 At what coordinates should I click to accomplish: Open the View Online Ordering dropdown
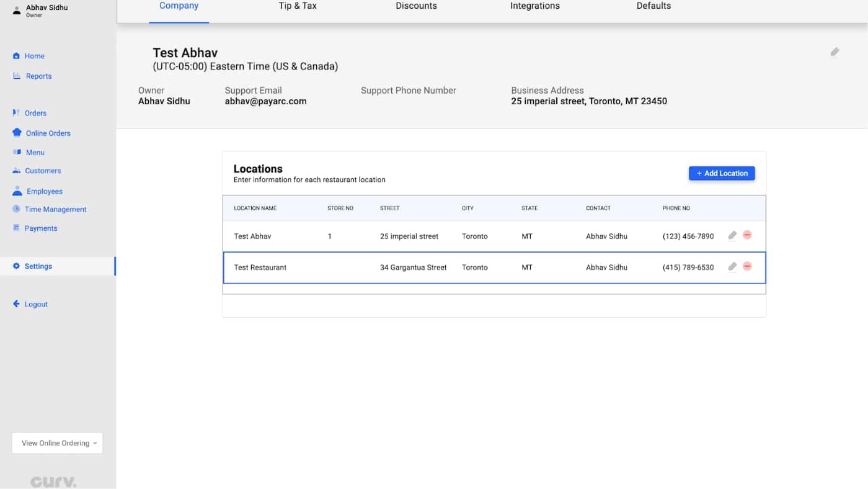pos(57,443)
